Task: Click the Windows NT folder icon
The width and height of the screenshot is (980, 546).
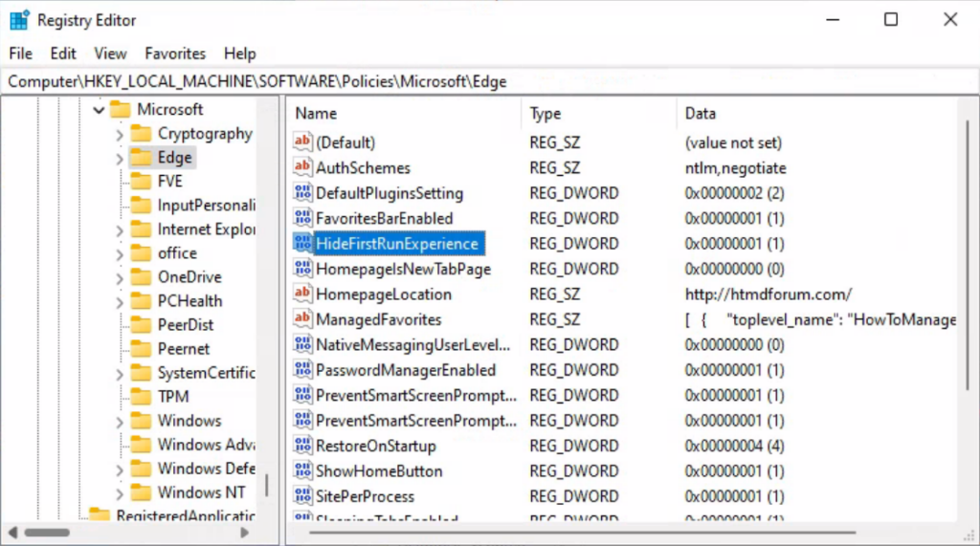Action: [142, 492]
